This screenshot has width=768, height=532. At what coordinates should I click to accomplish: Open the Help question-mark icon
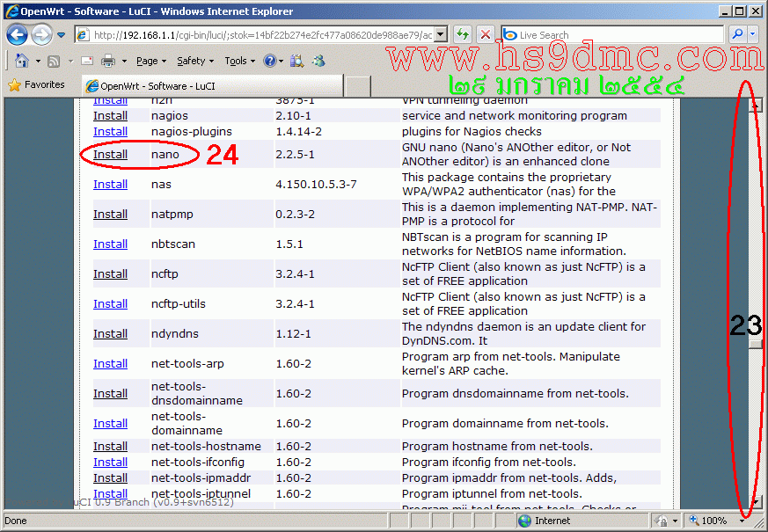(270, 61)
